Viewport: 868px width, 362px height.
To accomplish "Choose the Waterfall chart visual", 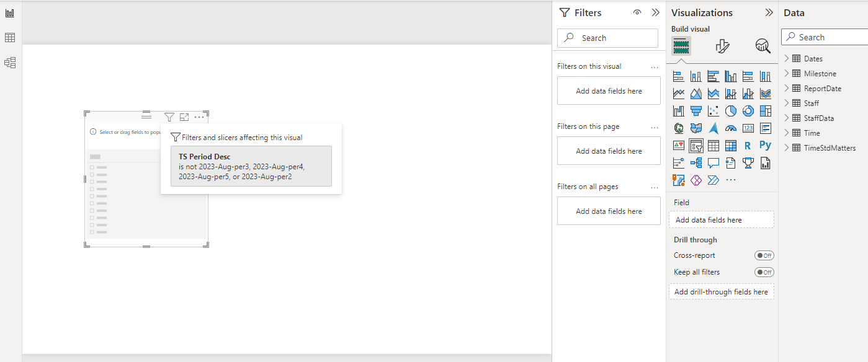I will click(x=679, y=111).
